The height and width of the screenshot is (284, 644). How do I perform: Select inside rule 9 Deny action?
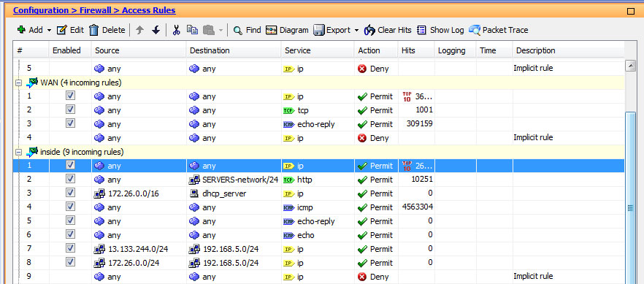tap(376, 277)
